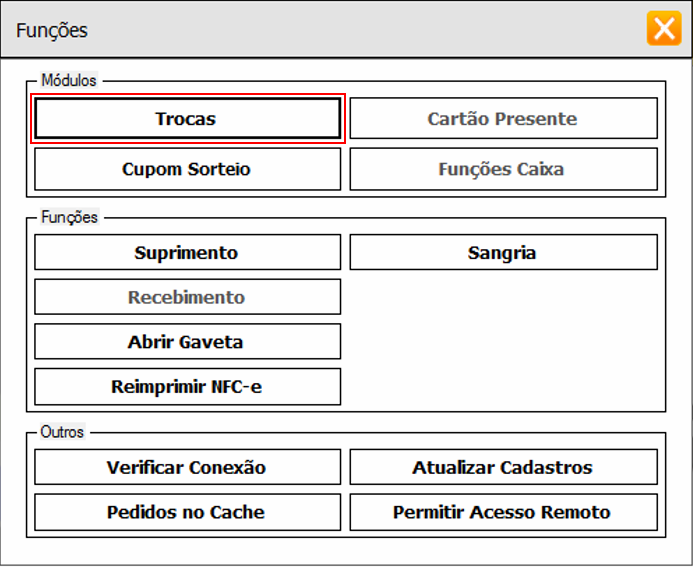
Task: Launch the Sangria function
Action: pyautogui.click(x=503, y=253)
